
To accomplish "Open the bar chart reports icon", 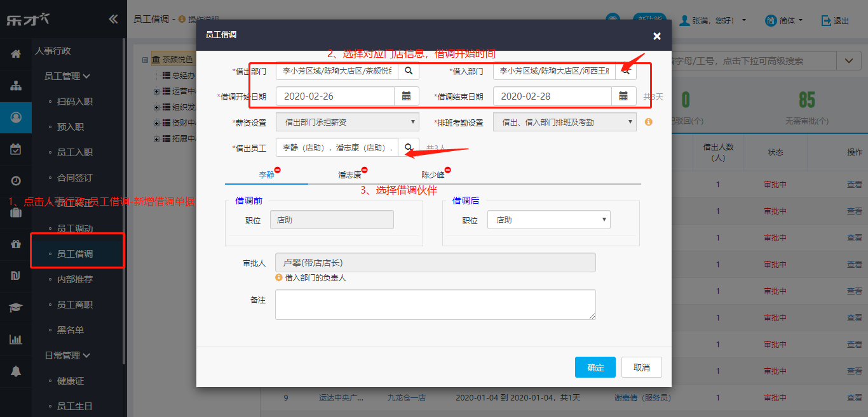I will click(16, 340).
